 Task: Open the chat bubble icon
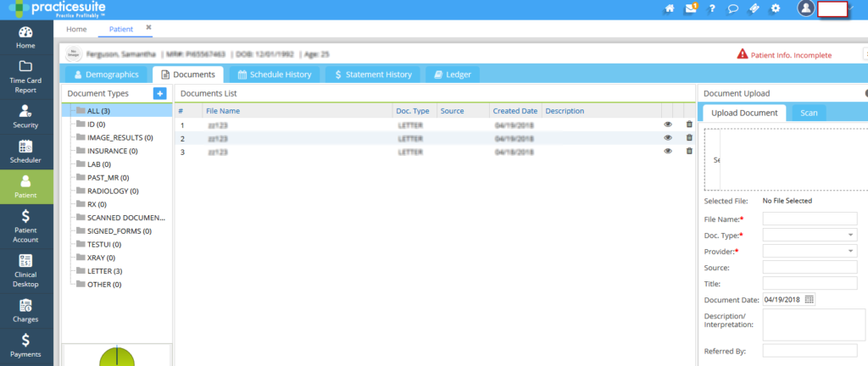point(733,8)
